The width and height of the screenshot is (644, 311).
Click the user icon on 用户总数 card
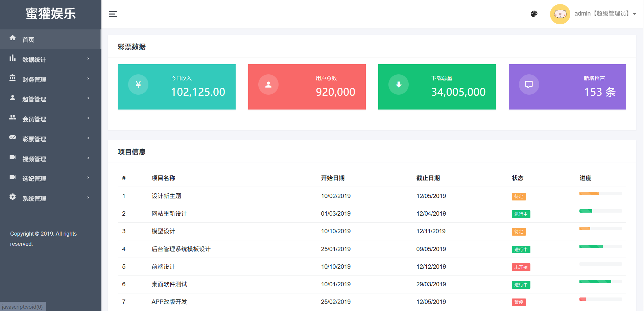click(x=268, y=85)
